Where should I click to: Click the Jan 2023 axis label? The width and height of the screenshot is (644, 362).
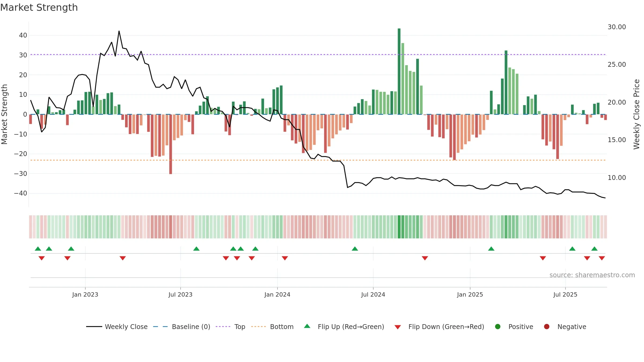[x=85, y=294]
